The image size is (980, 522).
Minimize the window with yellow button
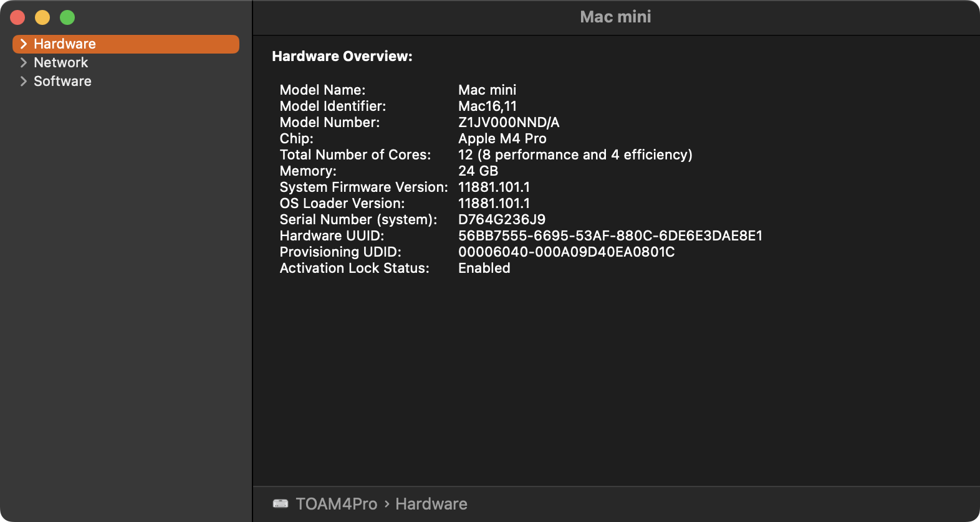click(x=42, y=17)
